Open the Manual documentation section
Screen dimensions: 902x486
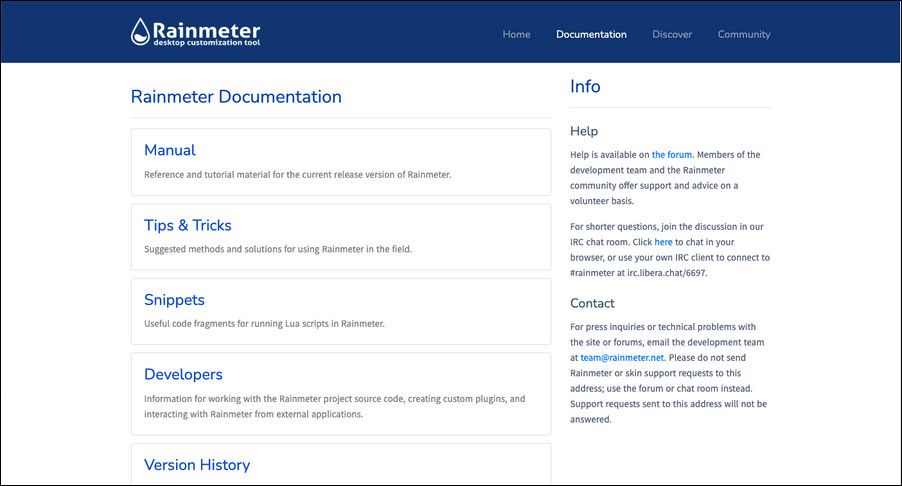click(170, 150)
